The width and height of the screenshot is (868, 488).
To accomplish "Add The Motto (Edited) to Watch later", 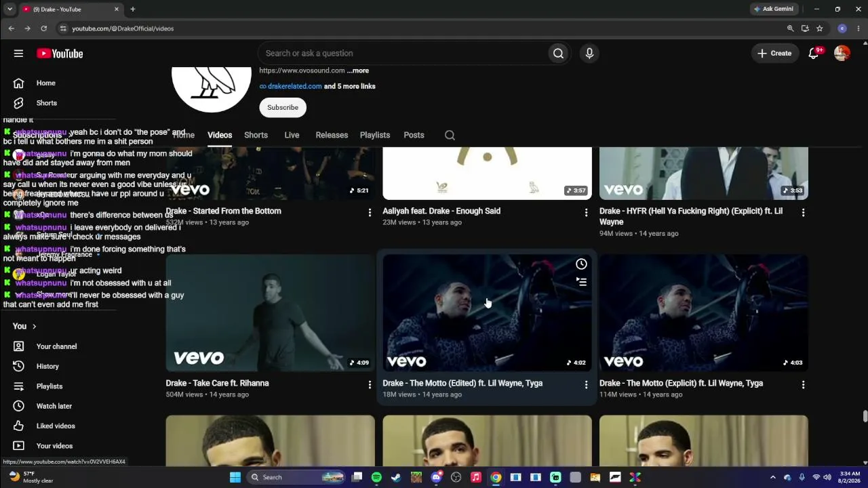I will tap(581, 264).
